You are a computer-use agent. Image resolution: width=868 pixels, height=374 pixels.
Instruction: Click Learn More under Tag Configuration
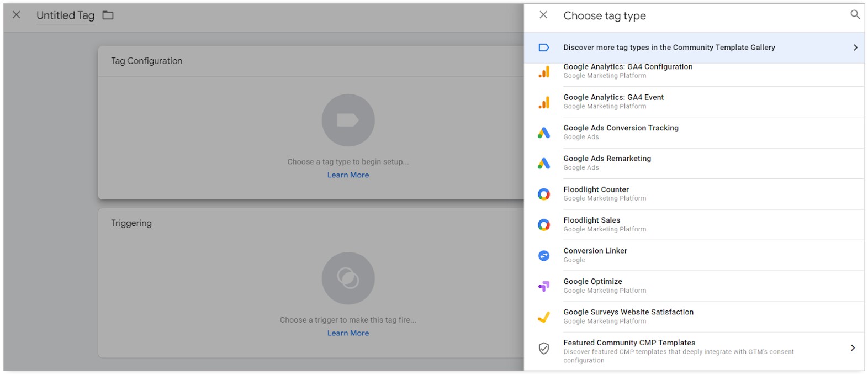point(348,175)
